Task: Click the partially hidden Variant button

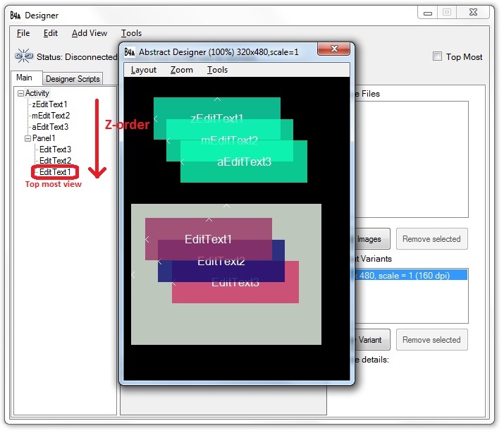Action: click(x=372, y=340)
